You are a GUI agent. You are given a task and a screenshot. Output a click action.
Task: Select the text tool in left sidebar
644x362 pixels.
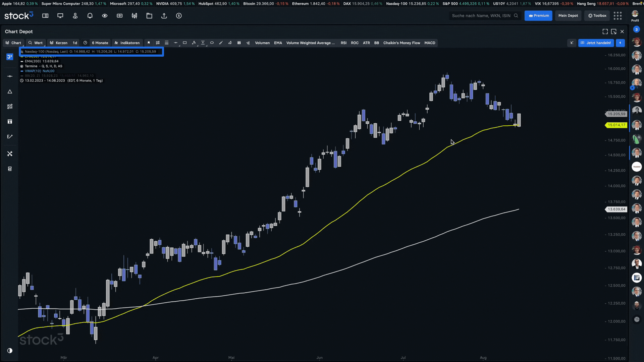pyautogui.click(x=10, y=122)
